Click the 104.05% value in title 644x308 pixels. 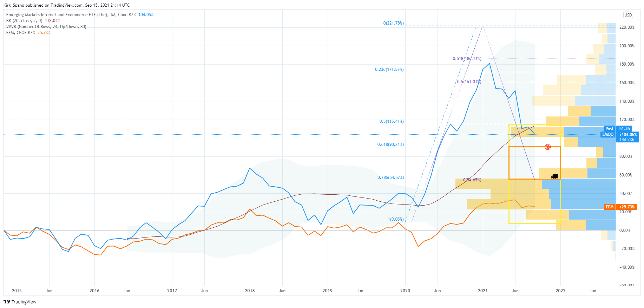click(x=146, y=15)
